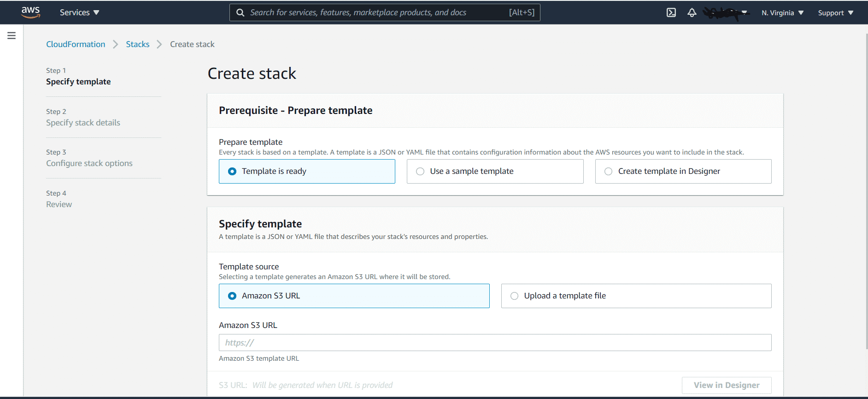Screen dimensions: 868x399
Task: Expand the Services dropdown
Action: 79,12
